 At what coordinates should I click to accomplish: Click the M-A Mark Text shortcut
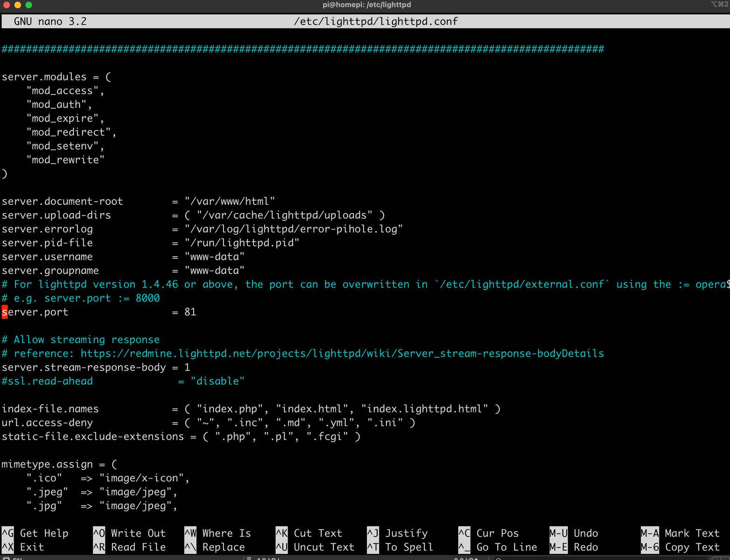pos(680,533)
